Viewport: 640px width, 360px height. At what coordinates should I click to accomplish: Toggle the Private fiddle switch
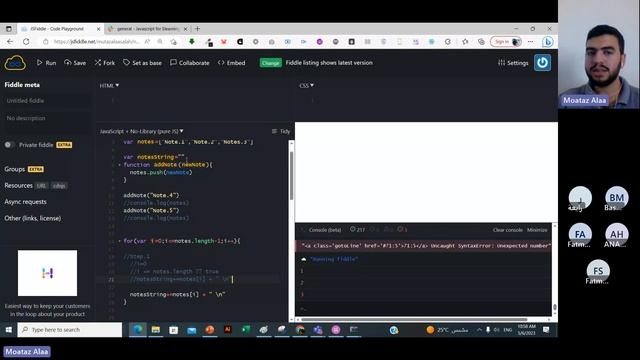[9, 145]
